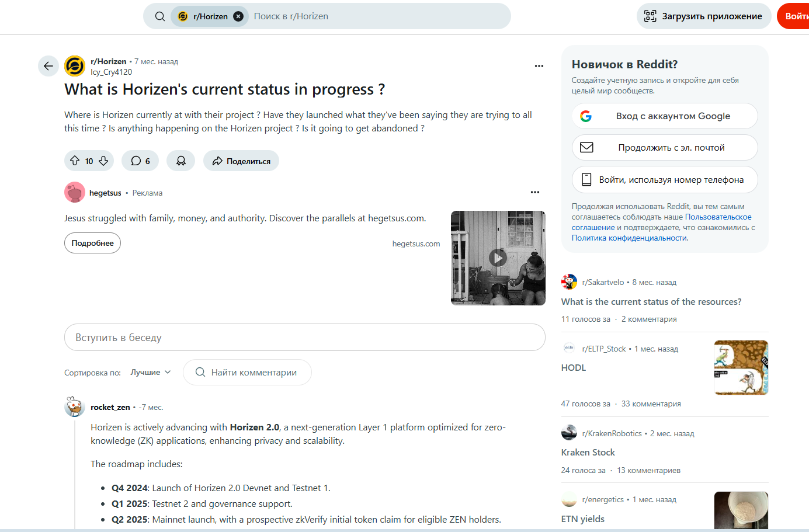Open rocket_zen commenter avatar

coord(75,406)
